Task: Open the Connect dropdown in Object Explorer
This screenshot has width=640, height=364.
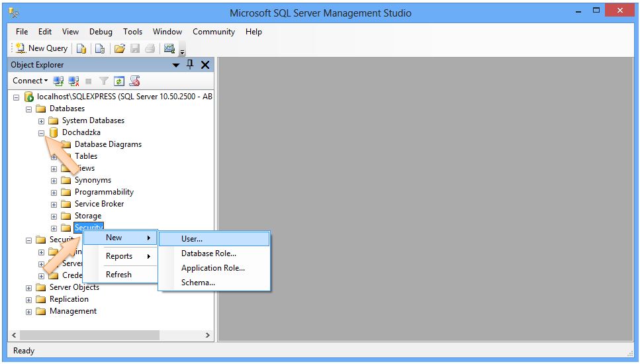Action: coord(30,81)
